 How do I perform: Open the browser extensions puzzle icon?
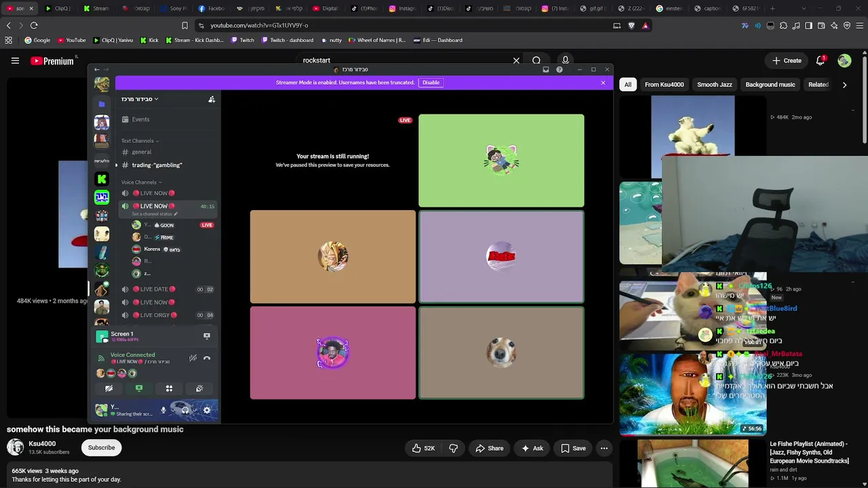pos(783,26)
